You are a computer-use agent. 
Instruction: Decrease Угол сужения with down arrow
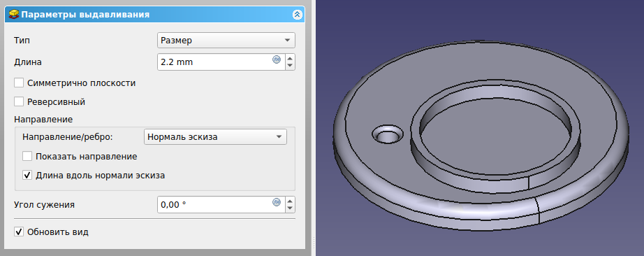(290, 208)
